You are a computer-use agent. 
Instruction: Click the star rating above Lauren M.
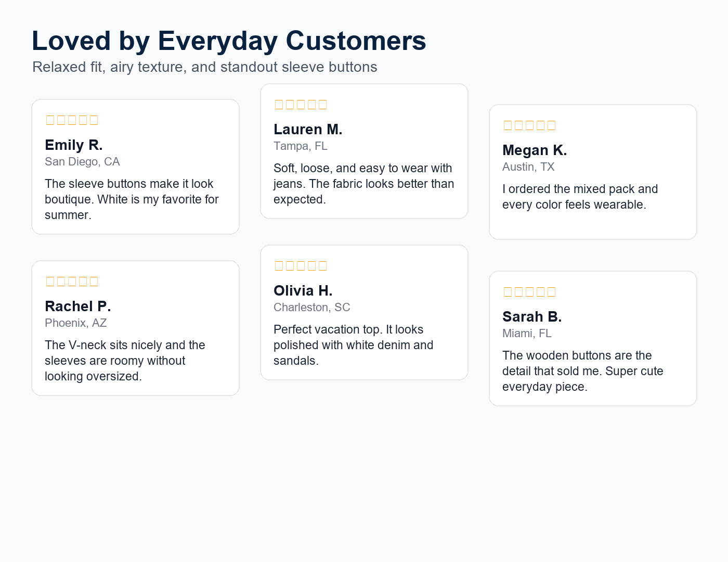pyautogui.click(x=301, y=105)
